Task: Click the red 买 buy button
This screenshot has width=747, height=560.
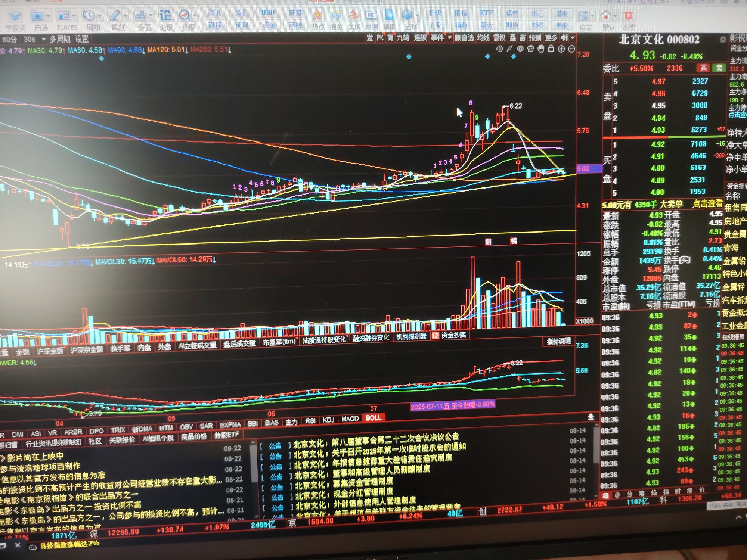Action: 703,68
